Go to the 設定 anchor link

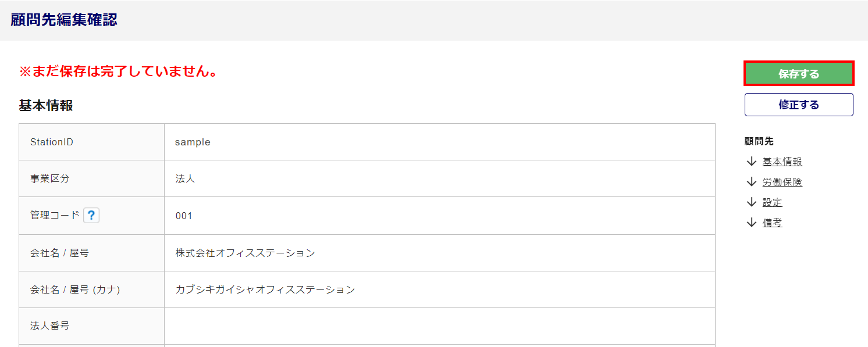coord(772,202)
